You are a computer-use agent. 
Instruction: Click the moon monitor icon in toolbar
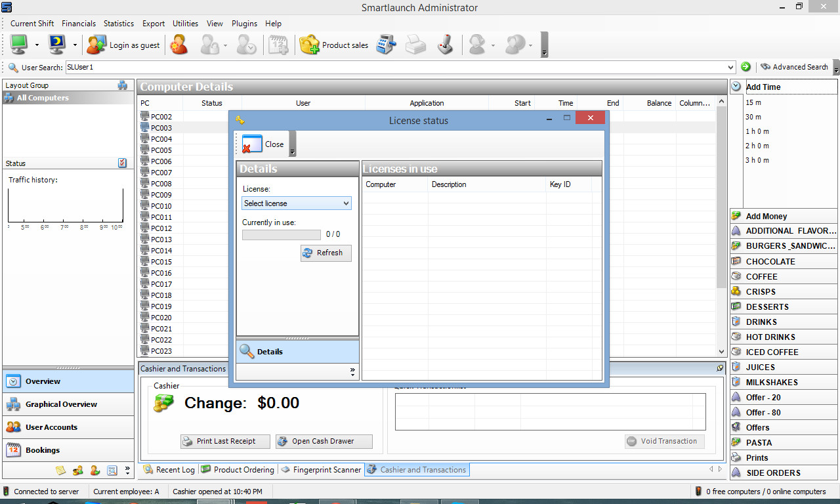point(58,45)
